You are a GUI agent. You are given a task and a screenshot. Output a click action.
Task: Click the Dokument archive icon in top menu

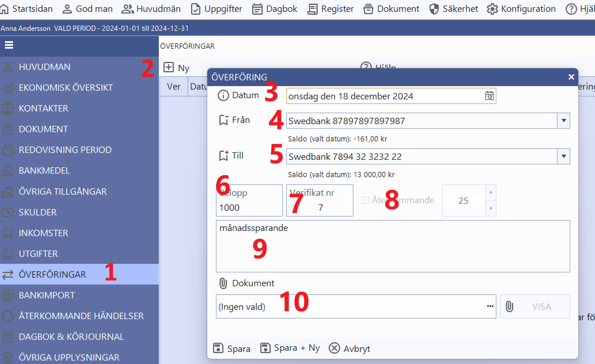(368, 9)
